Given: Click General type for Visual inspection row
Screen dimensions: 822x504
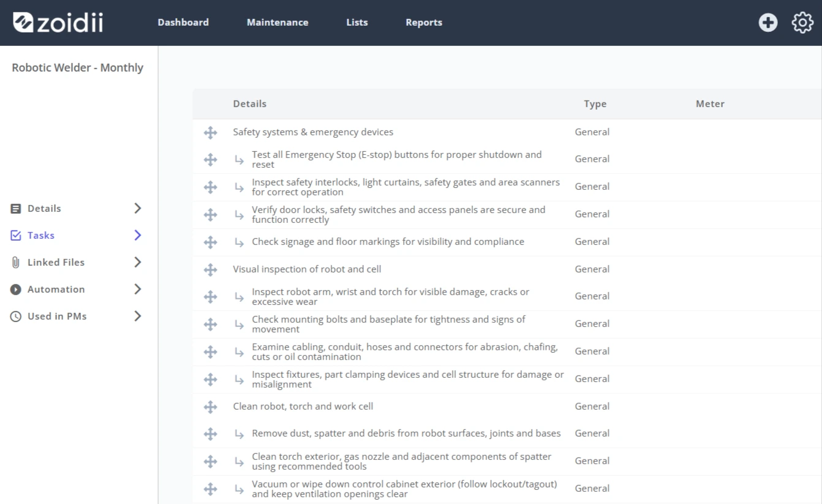Looking at the screenshot, I should pyautogui.click(x=592, y=269).
